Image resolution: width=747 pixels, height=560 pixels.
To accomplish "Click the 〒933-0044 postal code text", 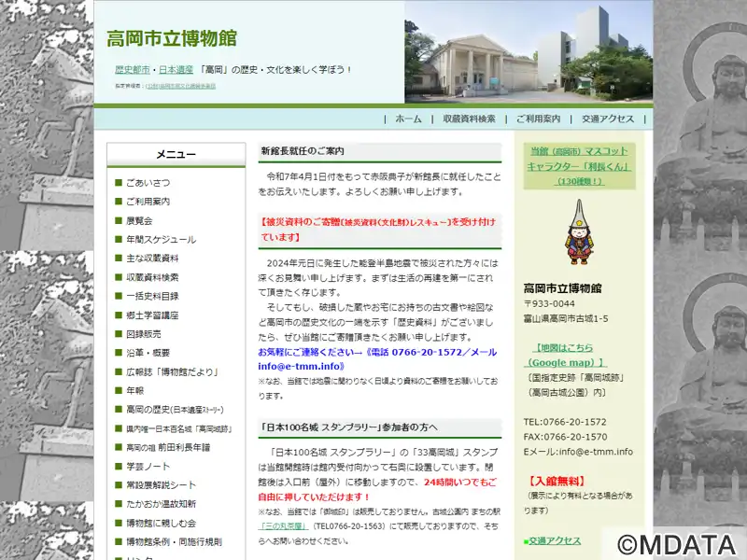I will coord(549,303).
